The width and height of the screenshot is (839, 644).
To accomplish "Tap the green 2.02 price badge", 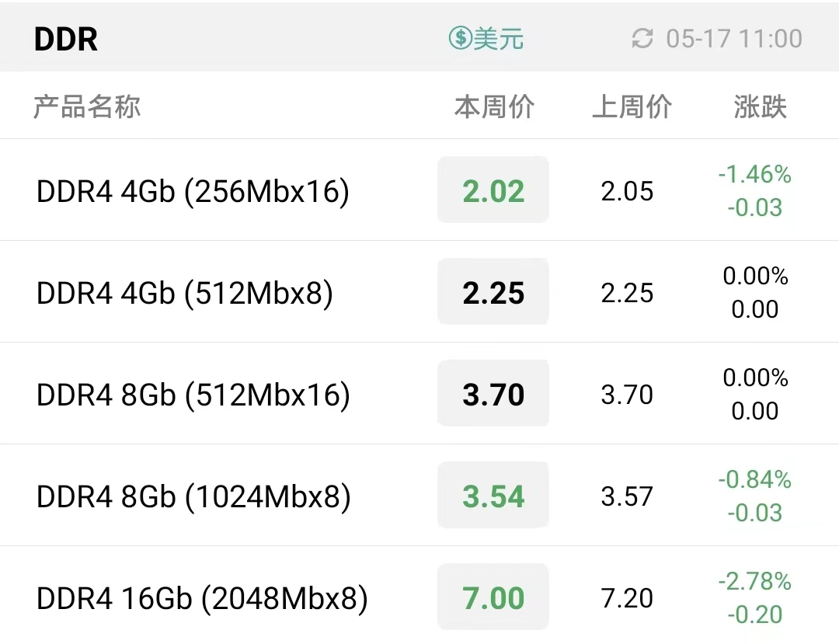I will (493, 190).
